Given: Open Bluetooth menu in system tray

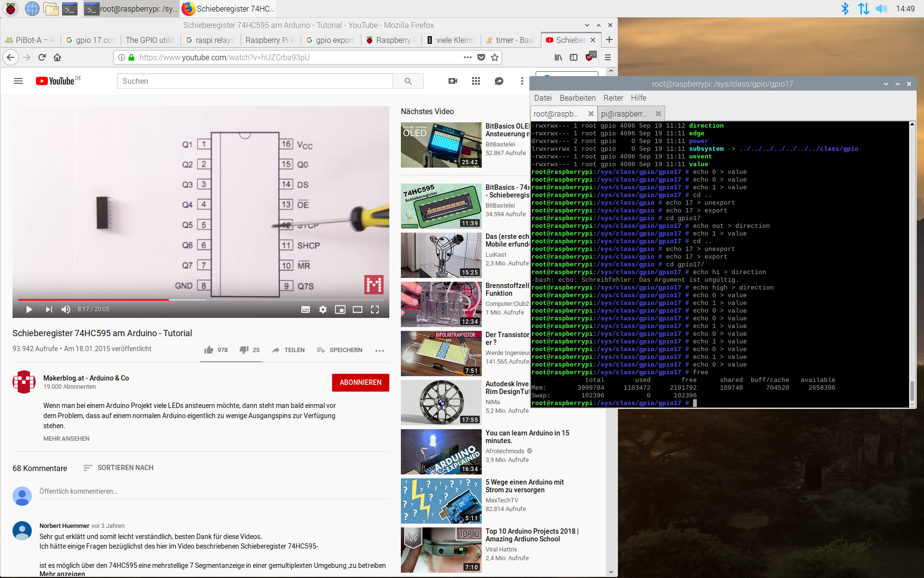Looking at the screenshot, I should (845, 9).
